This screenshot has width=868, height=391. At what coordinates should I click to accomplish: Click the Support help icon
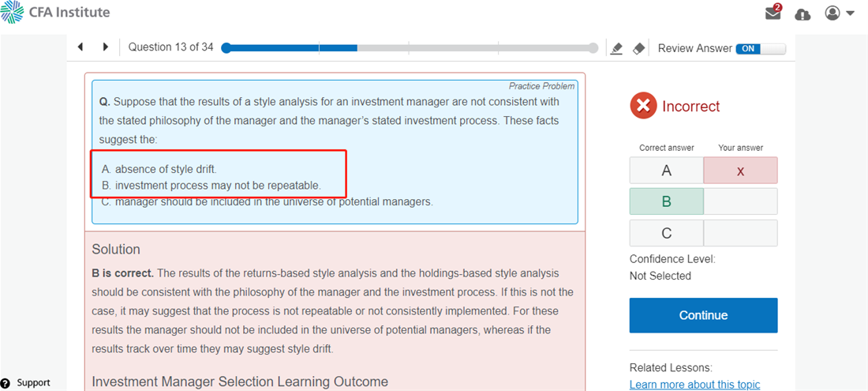tap(6, 383)
